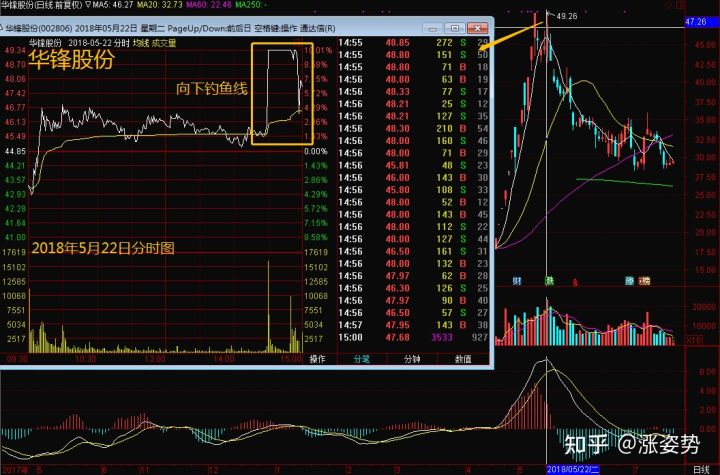Select tick row 14:56 48.30 210 B
The image size is (720, 475).
coord(413,129)
